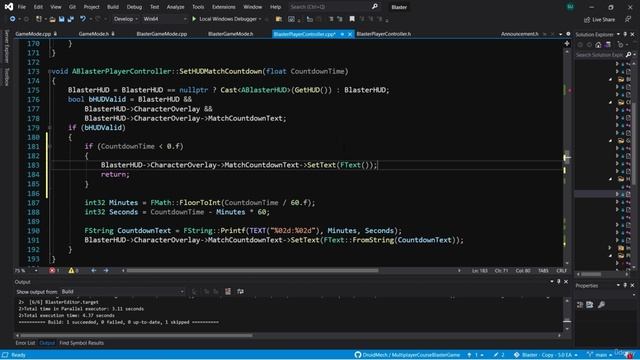Collapse the if (CountdownTime < 0.f) block
This screenshot has height=360, width=640.
tap(50, 147)
